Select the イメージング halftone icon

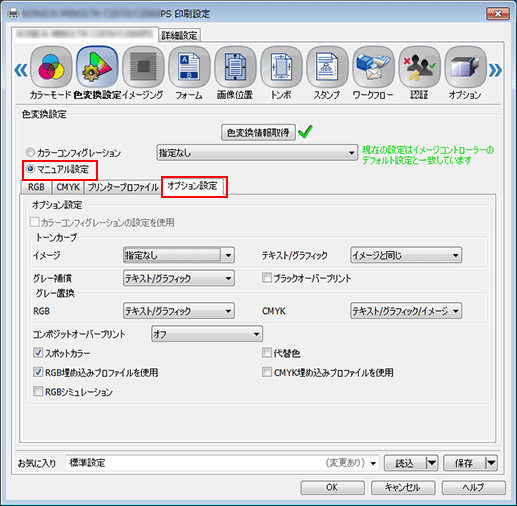(143, 67)
